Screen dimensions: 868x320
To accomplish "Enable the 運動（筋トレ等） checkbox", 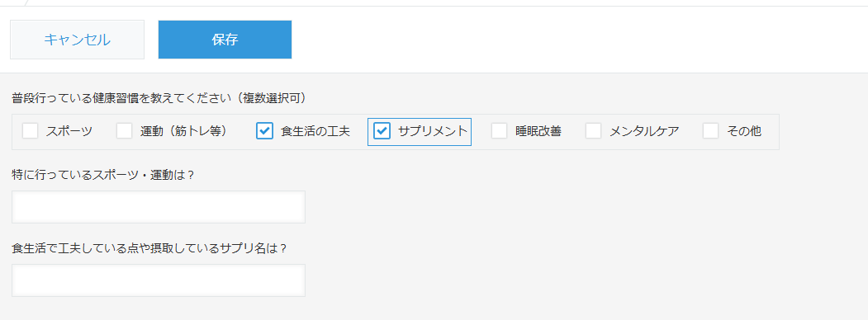I will [x=125, y=131].
